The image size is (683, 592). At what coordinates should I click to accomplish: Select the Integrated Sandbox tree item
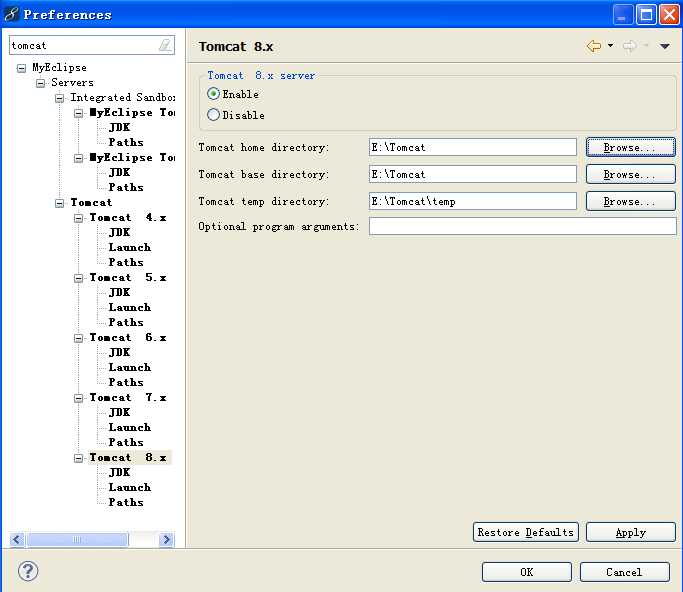point(123,97)
